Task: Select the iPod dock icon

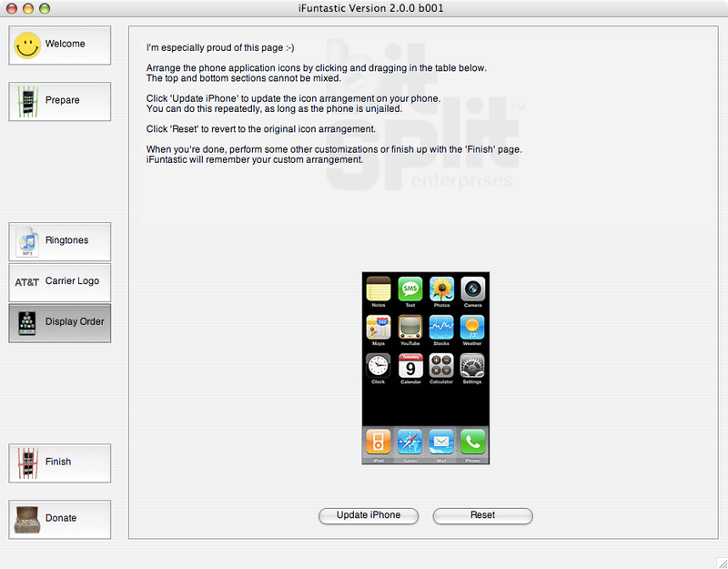Action: (379, 442)
